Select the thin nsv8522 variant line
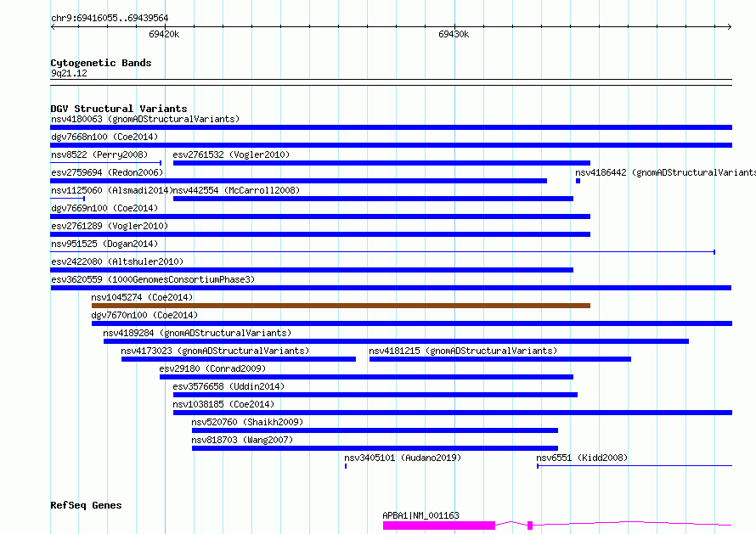Screen dimensions: 756x534 [105, 163]
